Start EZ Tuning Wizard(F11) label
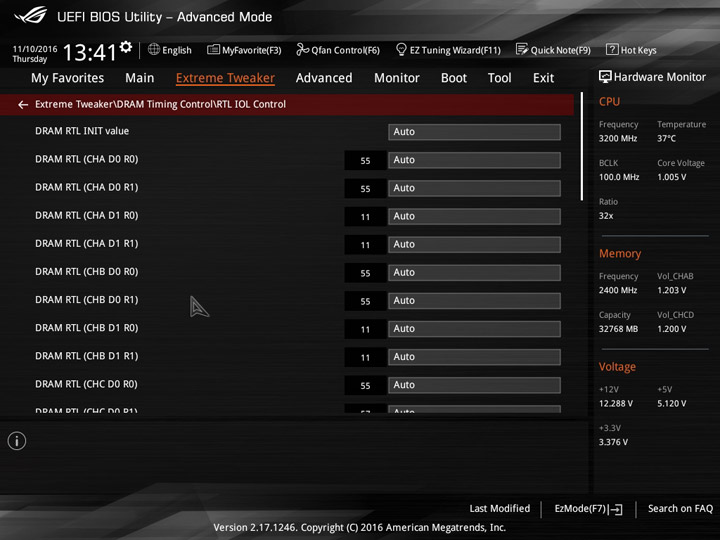720x540 pixels. 455,50
